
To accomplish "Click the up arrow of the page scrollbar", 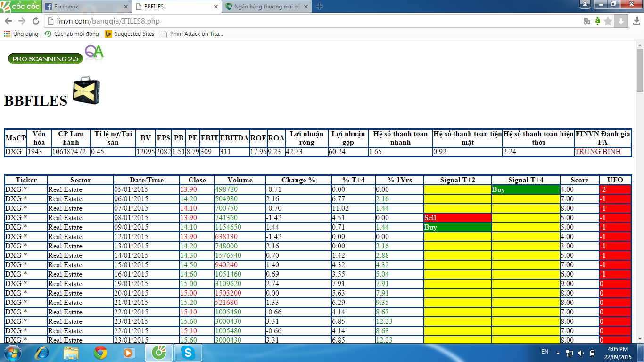I will pyautogui.click(x=640, y=45).
